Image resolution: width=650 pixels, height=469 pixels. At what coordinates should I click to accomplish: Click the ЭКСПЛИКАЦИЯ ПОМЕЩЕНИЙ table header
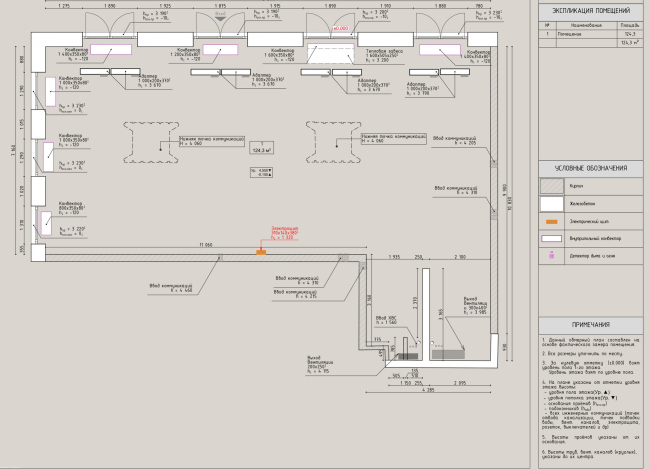[x=591, y=11]
